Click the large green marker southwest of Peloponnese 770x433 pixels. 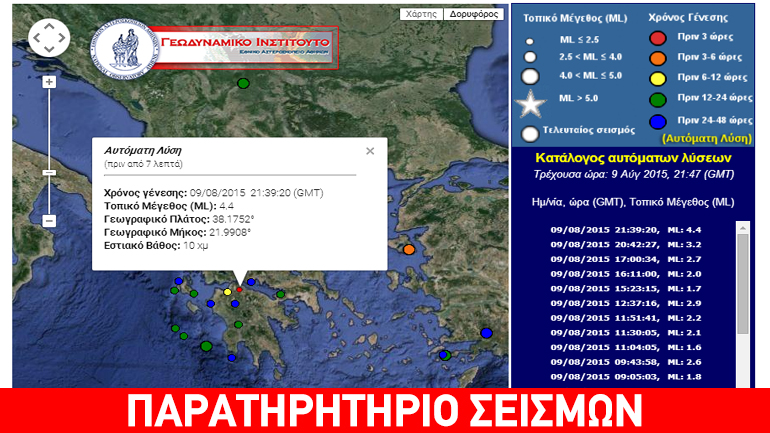[206, 346]
